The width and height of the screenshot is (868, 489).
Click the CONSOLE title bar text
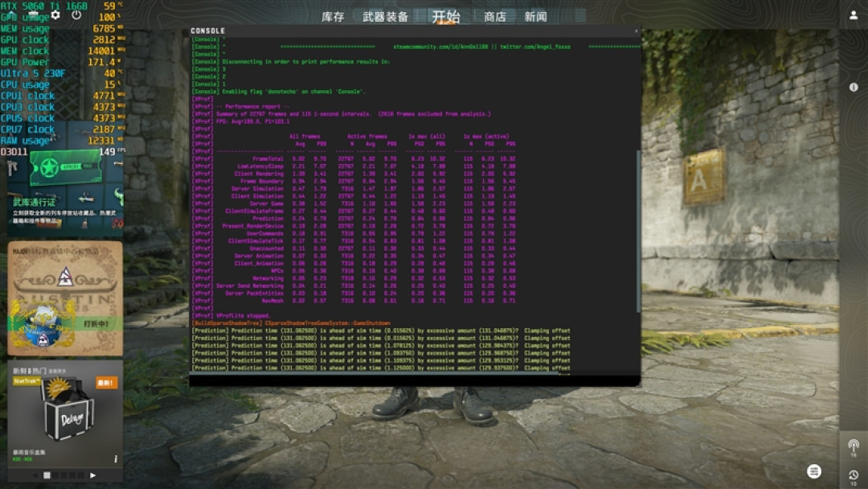point(207,31)
